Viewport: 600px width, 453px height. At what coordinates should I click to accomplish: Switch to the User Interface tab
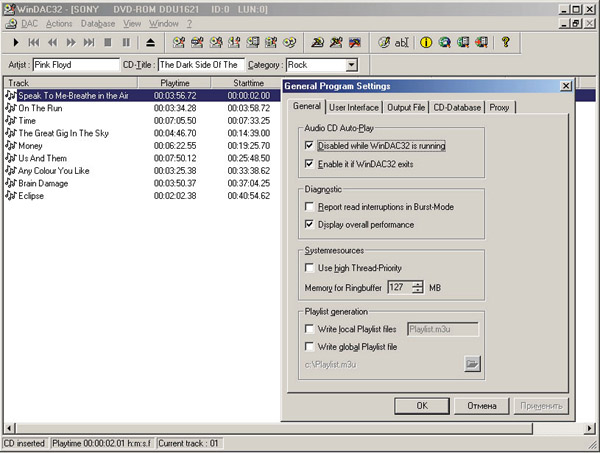click(354, 108)
